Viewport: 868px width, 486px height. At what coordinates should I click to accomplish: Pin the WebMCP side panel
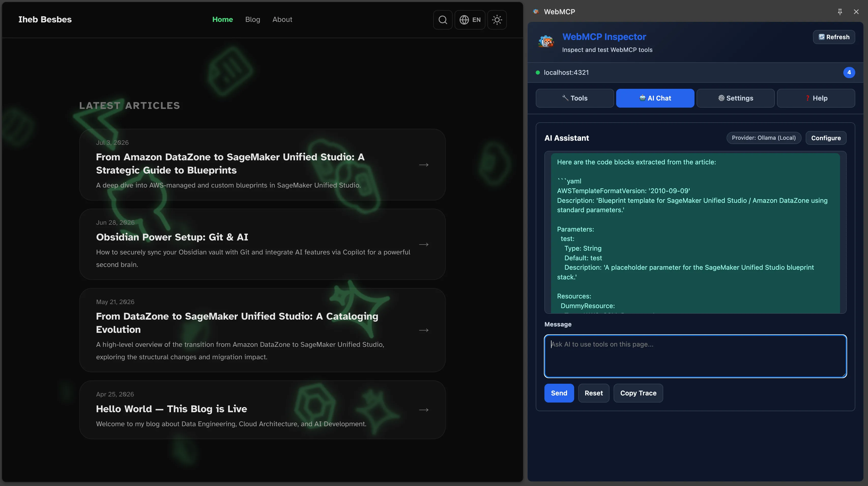click(840, 12)
